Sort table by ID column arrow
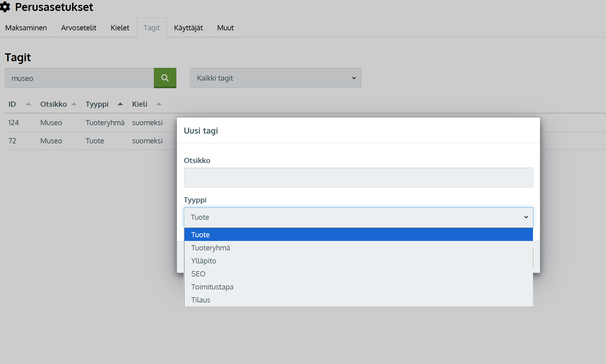This screenshot has height=364, width=606. coord(28,104)
